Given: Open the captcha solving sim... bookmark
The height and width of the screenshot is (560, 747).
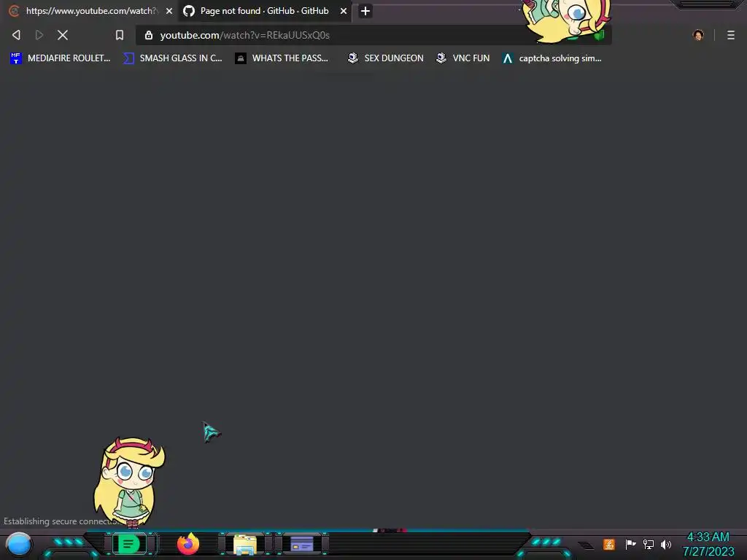Looking at the screenshot, I should pos(552,58).
